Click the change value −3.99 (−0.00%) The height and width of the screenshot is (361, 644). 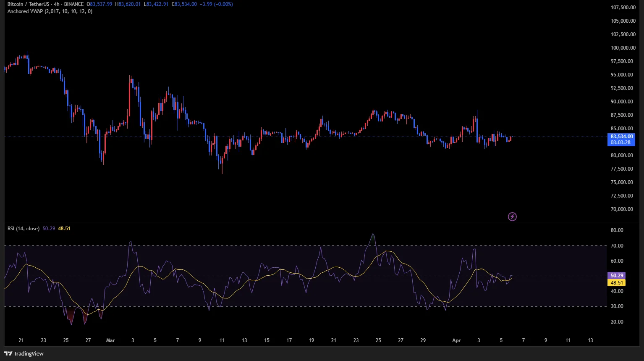(216, 4)
